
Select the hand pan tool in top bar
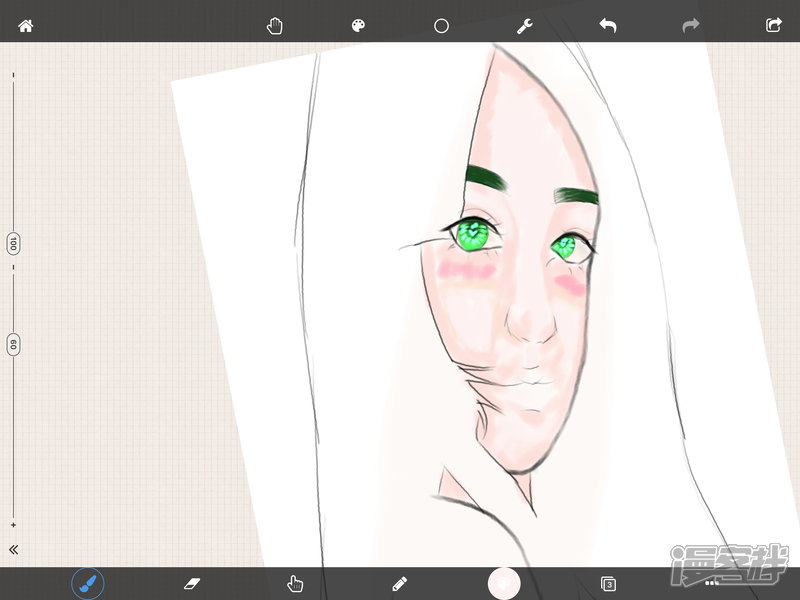click(x=275, y=26)
